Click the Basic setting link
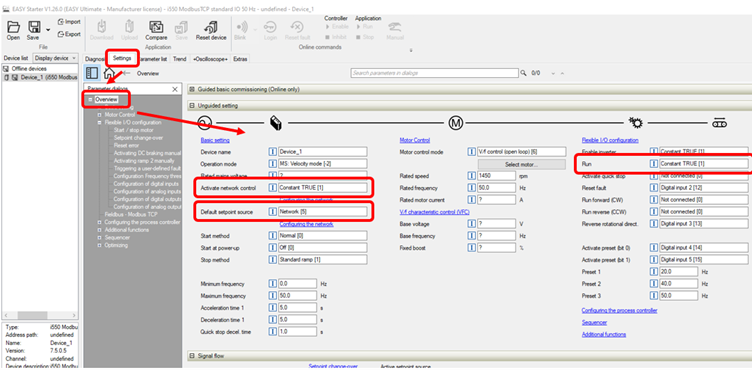 (x=215, y=140)
